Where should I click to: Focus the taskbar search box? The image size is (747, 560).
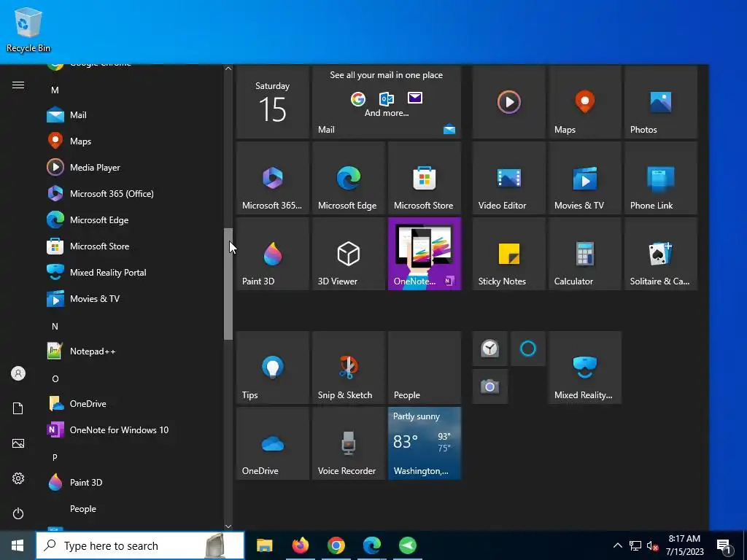[140, 545]
